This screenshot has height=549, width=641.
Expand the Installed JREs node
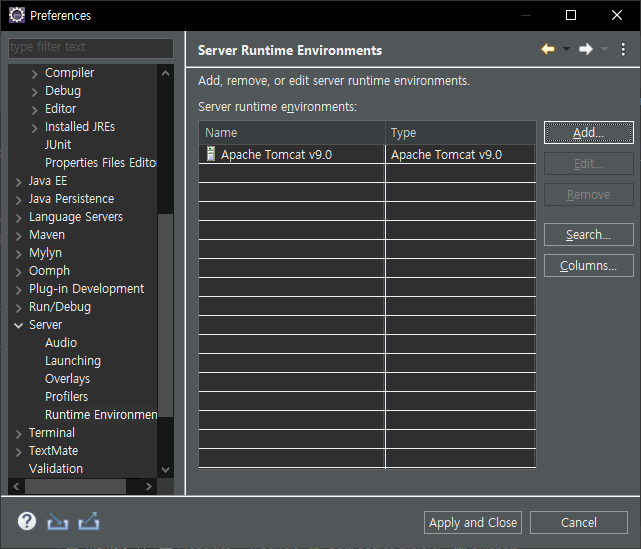35,128
